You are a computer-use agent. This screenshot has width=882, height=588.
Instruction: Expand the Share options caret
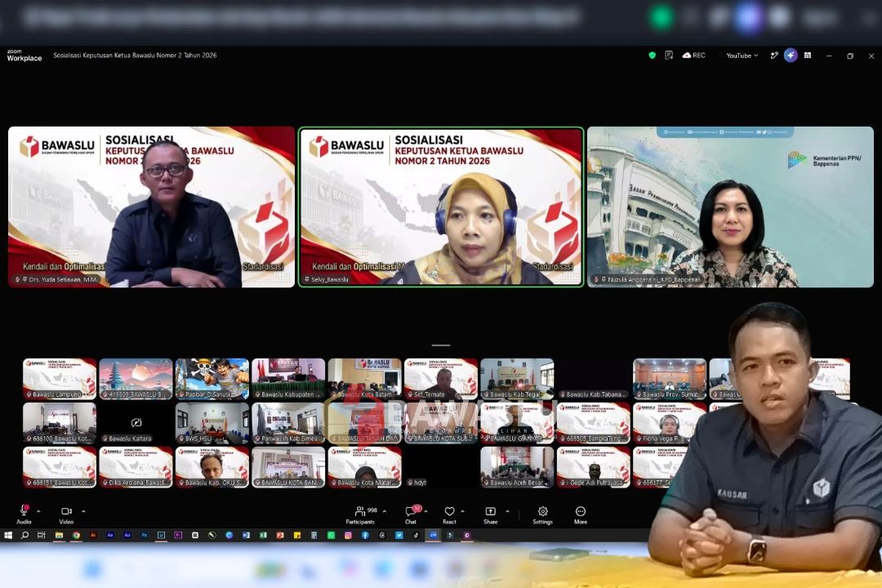click(507, 511)
